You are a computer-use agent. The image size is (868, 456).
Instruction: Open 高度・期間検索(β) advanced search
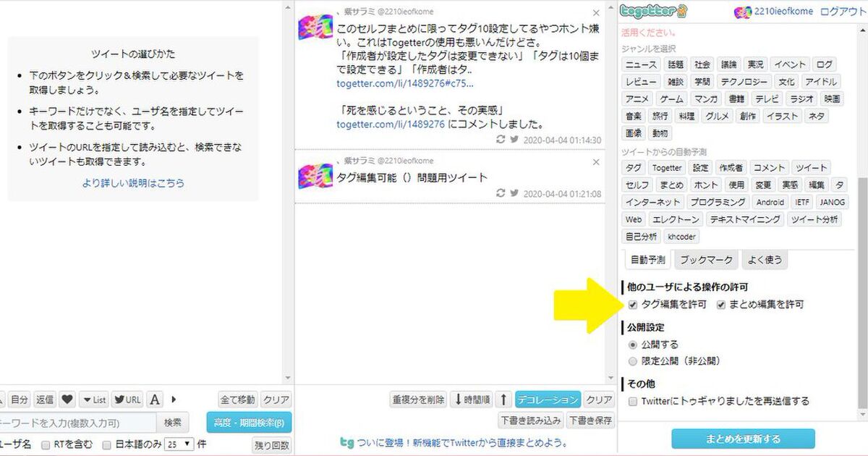[x=248, y=423]
